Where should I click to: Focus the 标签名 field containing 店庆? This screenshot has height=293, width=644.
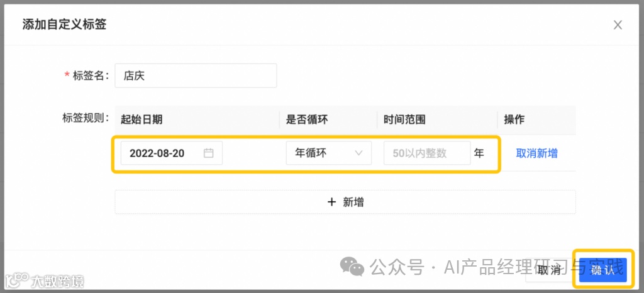[x=196, y=75]
